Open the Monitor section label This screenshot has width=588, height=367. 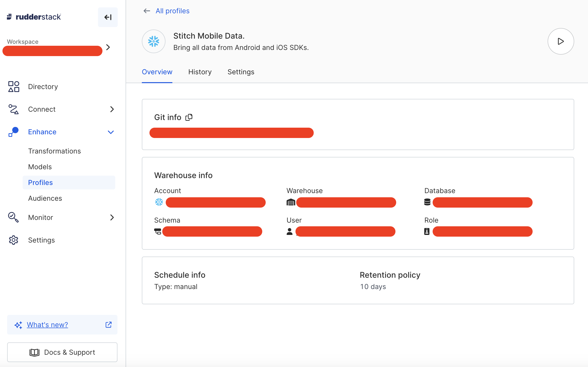[x=41, y=217]
